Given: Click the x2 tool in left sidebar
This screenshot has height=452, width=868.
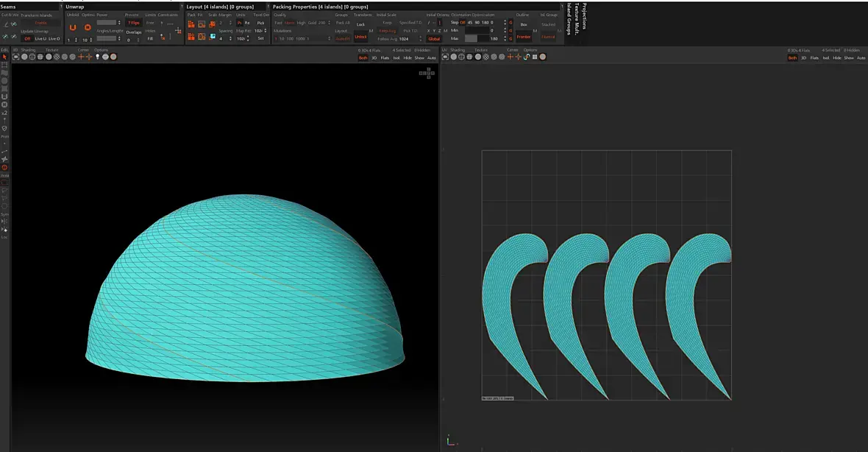Looking at the screenshot, I should pos(4,113).
